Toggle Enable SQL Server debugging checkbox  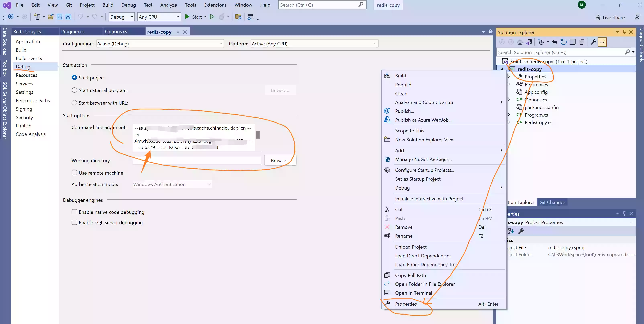74,222
